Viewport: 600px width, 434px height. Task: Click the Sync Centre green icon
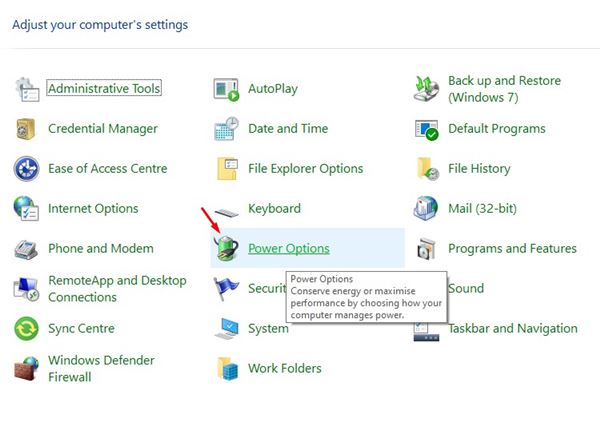point(26,329)
